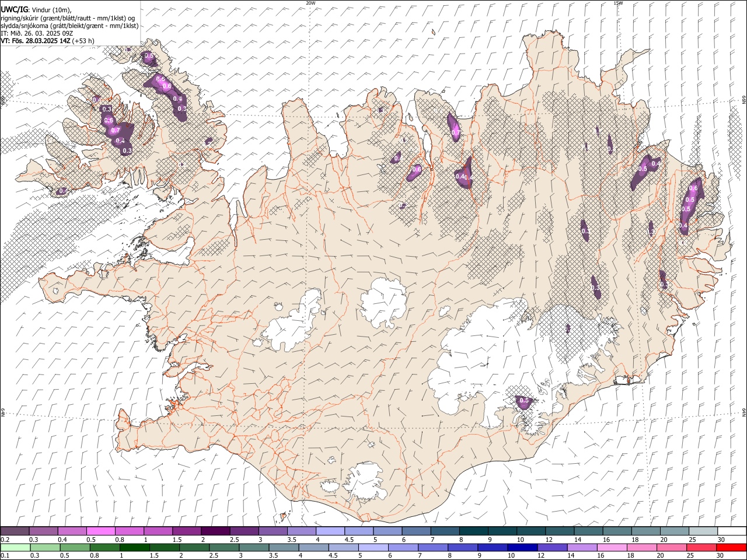Pick the light lavender swatch between 4 and 4.5, top row

329,531
